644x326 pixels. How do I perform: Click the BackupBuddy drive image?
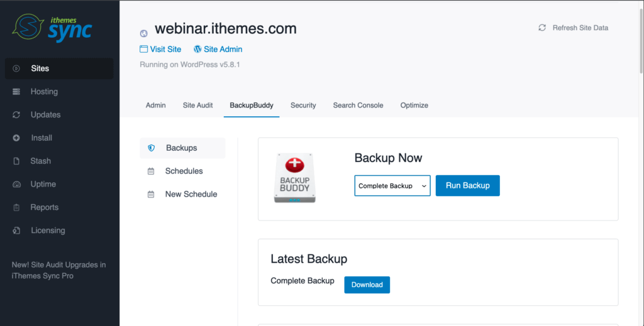[294, 178]
